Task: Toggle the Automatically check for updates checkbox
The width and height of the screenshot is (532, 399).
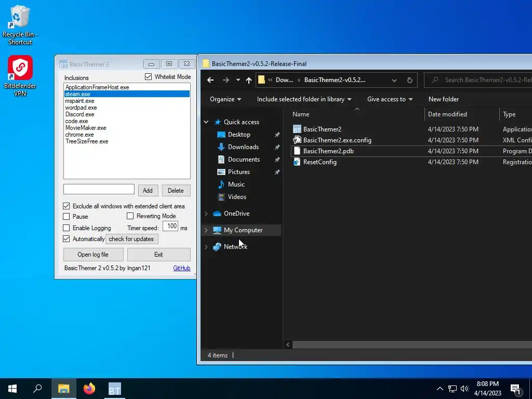Action: (66, 239)
